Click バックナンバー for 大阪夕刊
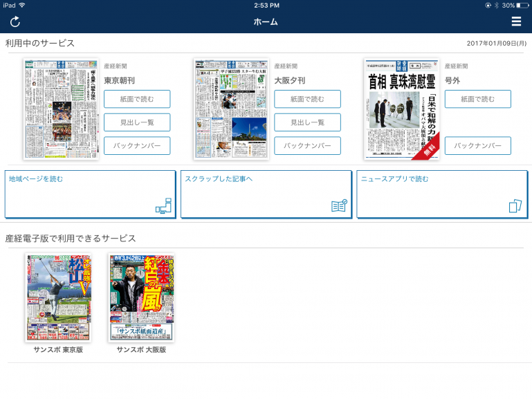This screenshot has width=532, height=399. pos(307,146)
